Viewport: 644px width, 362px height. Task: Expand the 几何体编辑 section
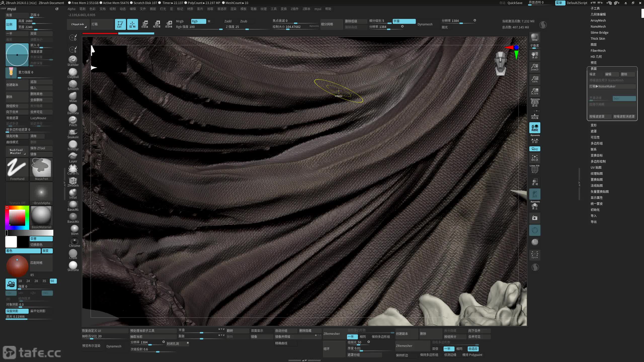click(598, 14)
